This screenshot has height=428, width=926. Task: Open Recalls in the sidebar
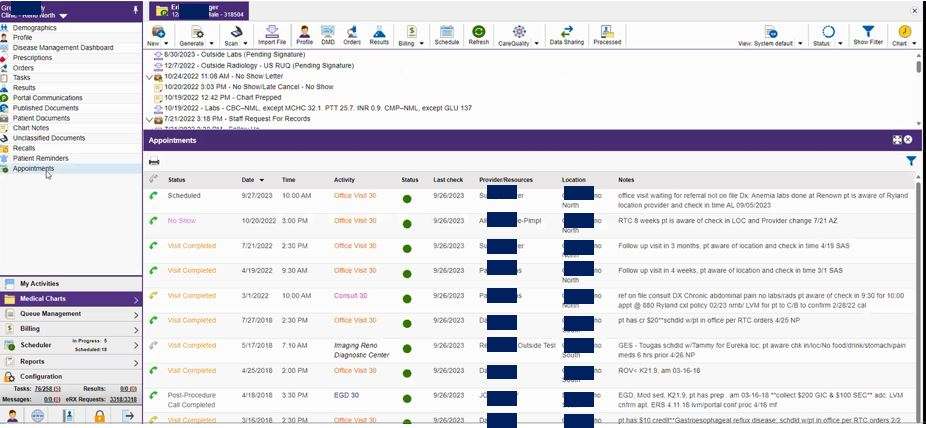[x=24, y=148]
